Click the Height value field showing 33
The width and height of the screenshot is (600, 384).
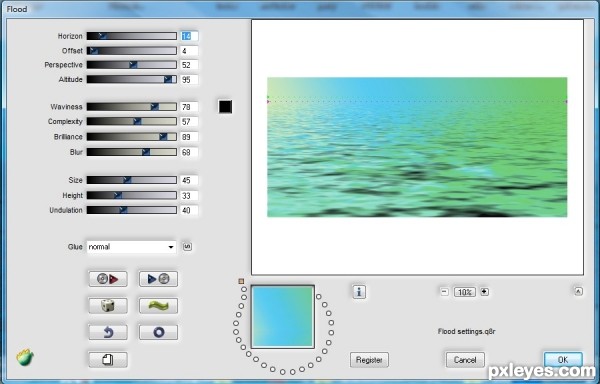coord(189,195)
